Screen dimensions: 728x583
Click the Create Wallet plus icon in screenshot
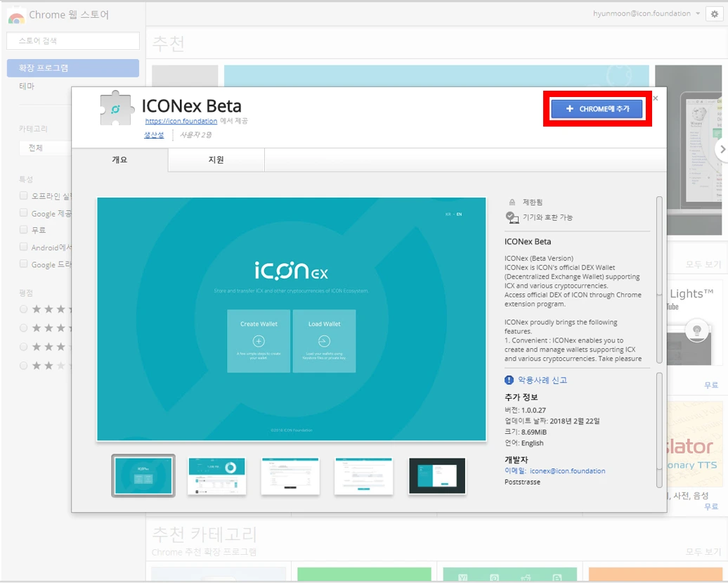(259, 342)
